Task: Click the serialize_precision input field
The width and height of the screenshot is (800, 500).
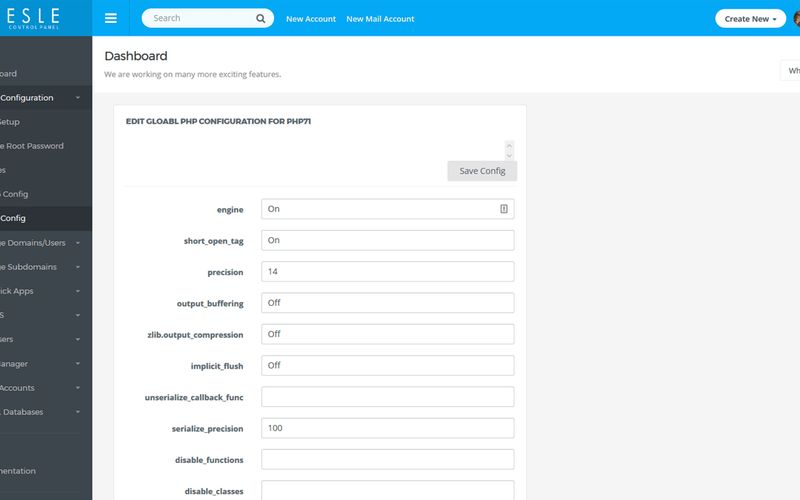Action: click(x=387, y=428)
